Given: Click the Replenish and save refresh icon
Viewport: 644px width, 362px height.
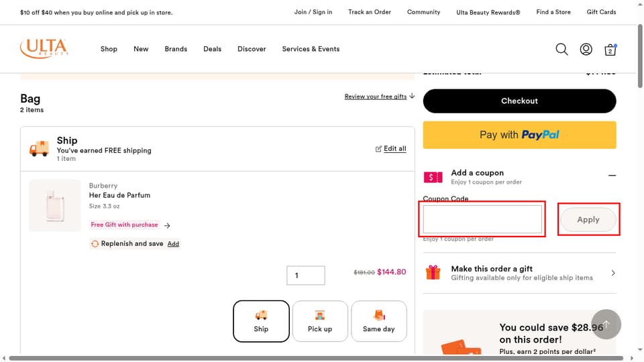Looking at the screenshot, I should (x=95, y=244).
